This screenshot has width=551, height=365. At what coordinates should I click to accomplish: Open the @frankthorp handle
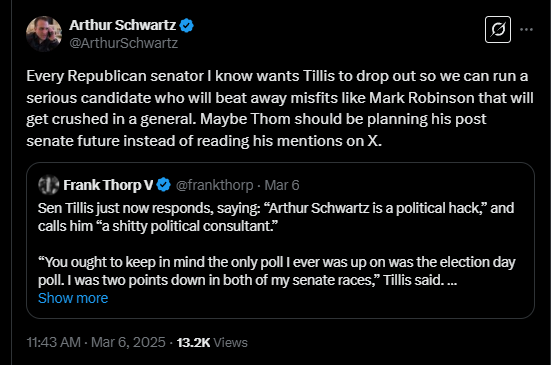point(214,185)
